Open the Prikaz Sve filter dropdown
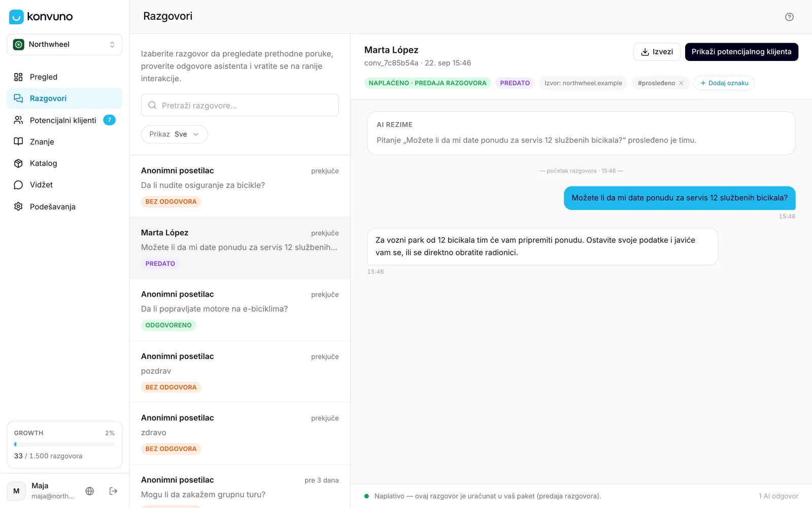 (174, 134)
